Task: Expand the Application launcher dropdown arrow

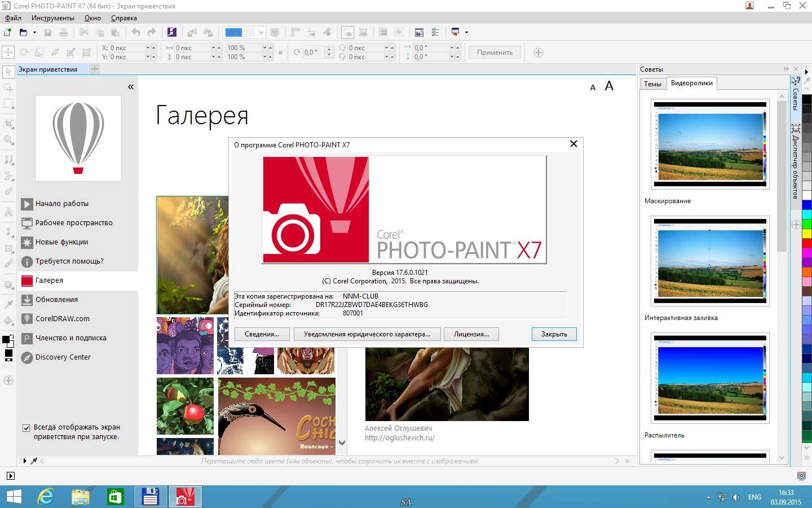Action: 466,32
